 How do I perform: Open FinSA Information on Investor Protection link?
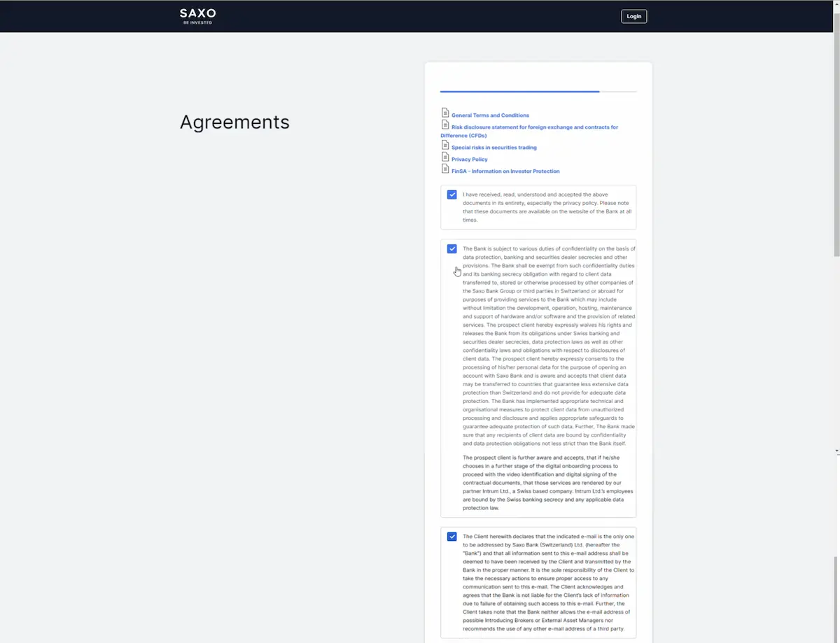tap(505, 171)
